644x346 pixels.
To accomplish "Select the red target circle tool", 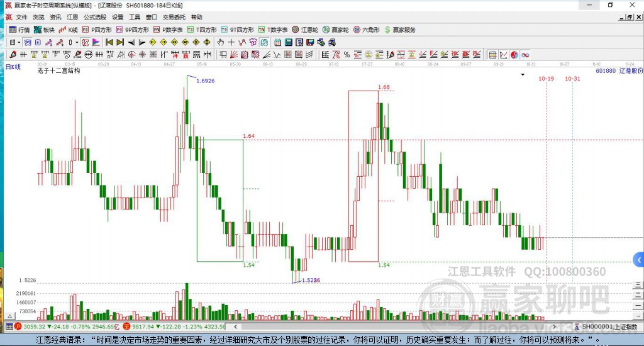I will click(131, 55).
